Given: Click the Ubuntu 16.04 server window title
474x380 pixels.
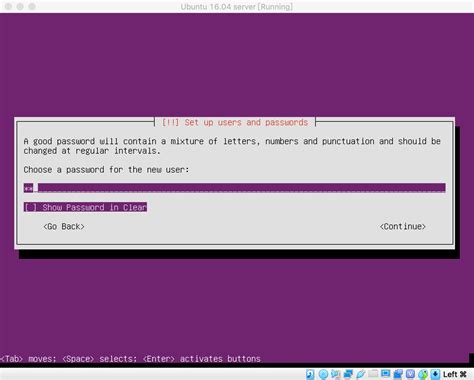Looking at the screenshot, I should pyautogui.click(x=237, y=7).
